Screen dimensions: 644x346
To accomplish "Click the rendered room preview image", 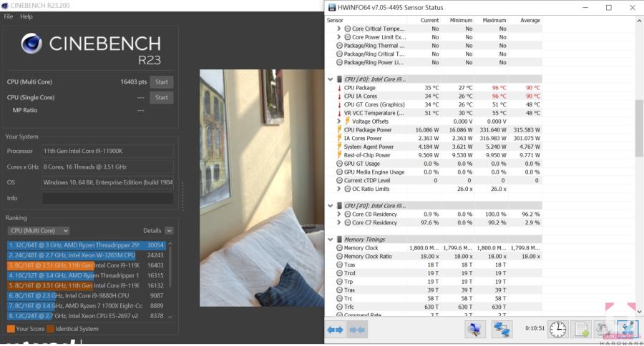I will coord(262,188).
